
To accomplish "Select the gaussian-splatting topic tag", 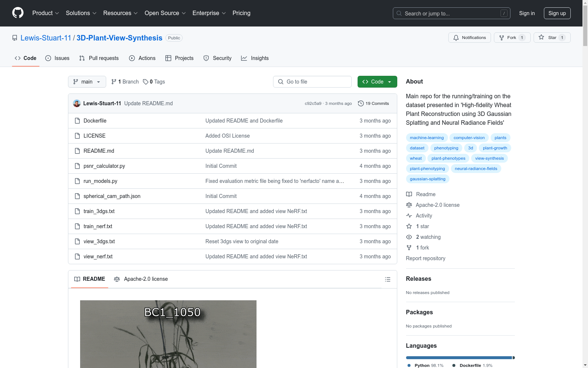I will click(427, 179).
